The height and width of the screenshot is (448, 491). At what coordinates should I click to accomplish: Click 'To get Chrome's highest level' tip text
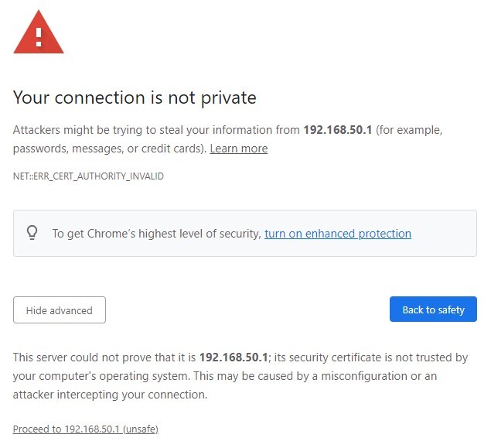point(156,234)
